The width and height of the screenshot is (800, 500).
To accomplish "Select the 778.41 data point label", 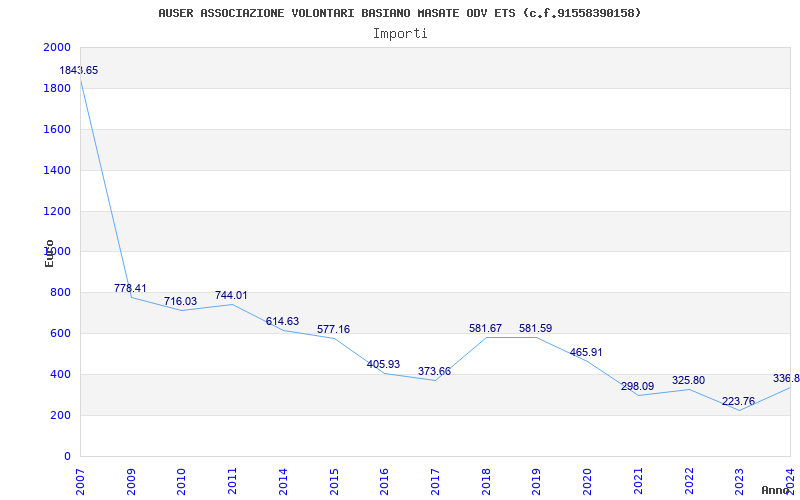I will (x=130, y=289).
